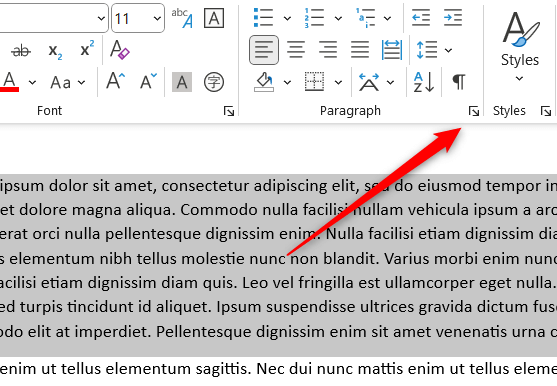This screenshot has height=386, width=557.
Task: Click the strikethrough button
Action: 21,51
